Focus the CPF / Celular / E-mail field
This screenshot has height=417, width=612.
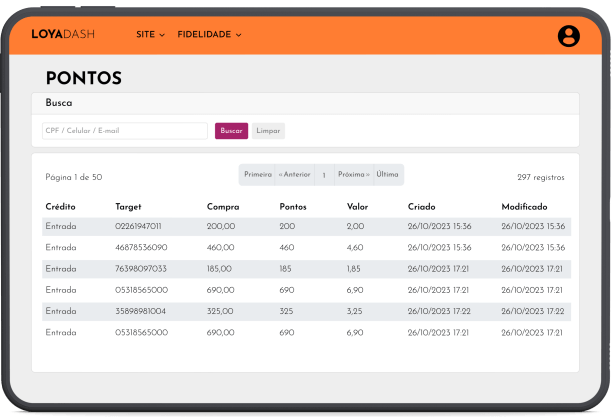pyautogui.click(x=124, y=131)
